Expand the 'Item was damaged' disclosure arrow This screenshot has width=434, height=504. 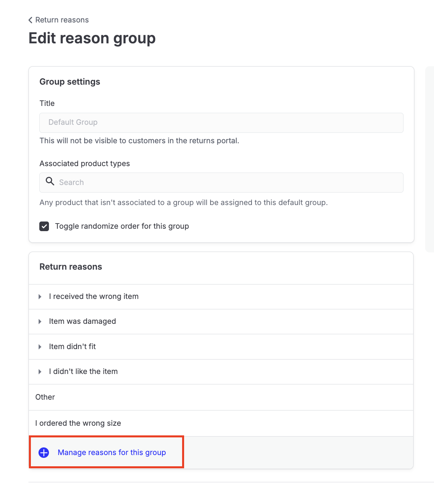(x=40, y=321)
